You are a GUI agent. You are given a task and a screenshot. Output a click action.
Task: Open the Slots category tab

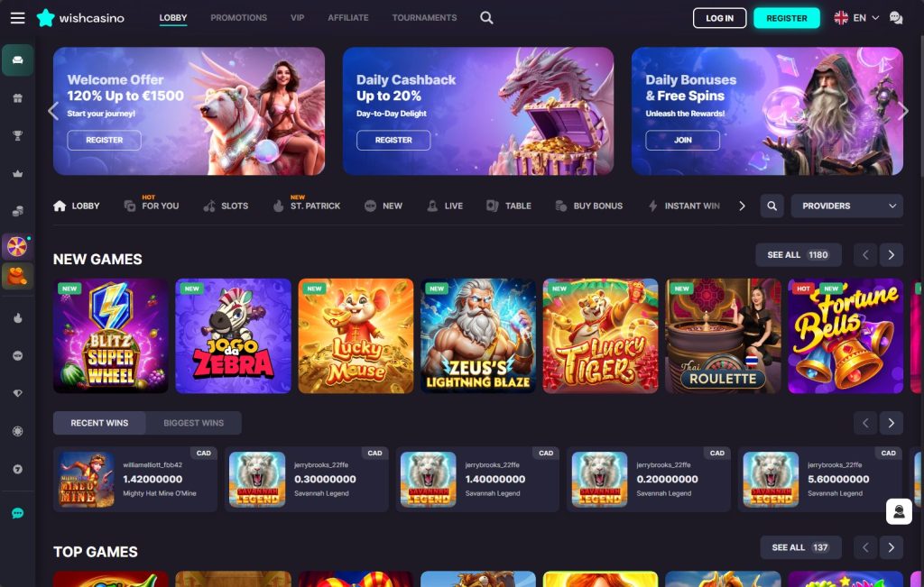pyautogui.click(x=226, y=206)
